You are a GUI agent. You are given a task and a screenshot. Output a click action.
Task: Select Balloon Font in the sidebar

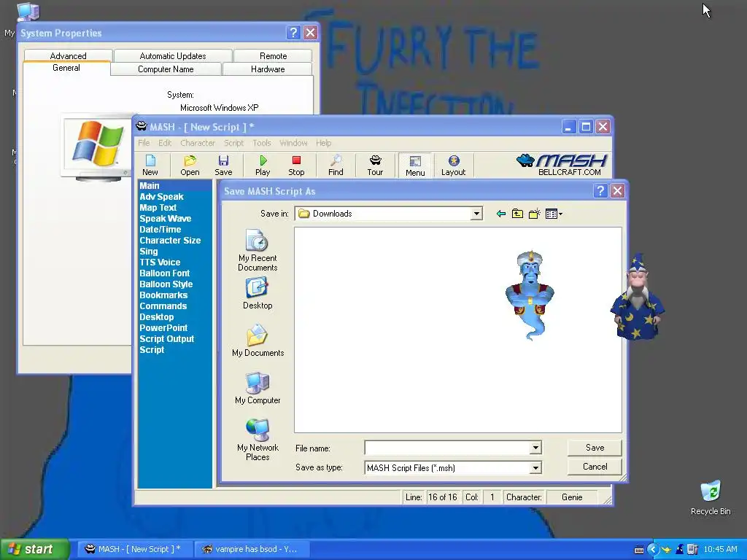[164, 273]
